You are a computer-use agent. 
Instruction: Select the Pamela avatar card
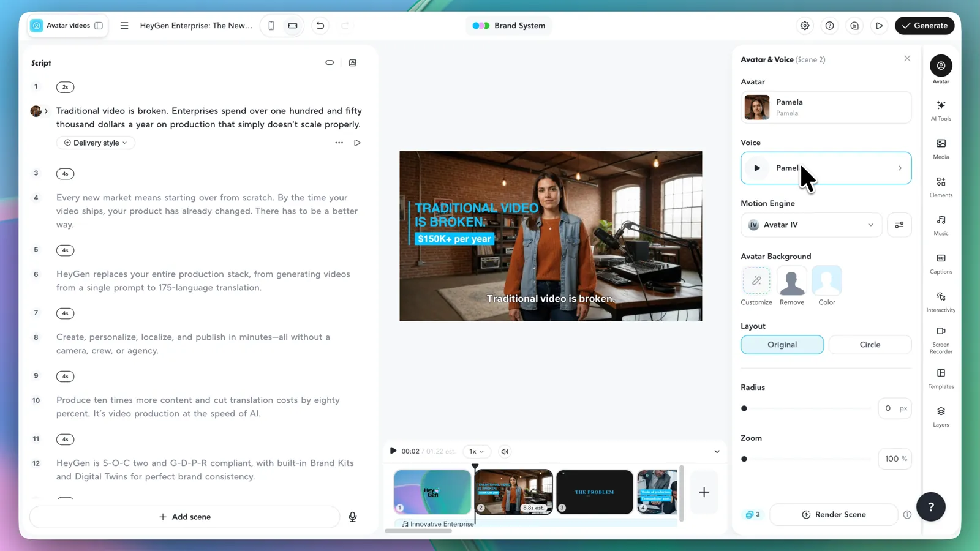click(x=826, y=107)
